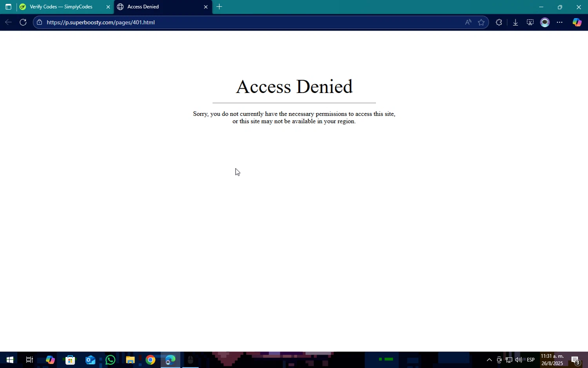Click the Access Denied heading

tap(294, 87)
